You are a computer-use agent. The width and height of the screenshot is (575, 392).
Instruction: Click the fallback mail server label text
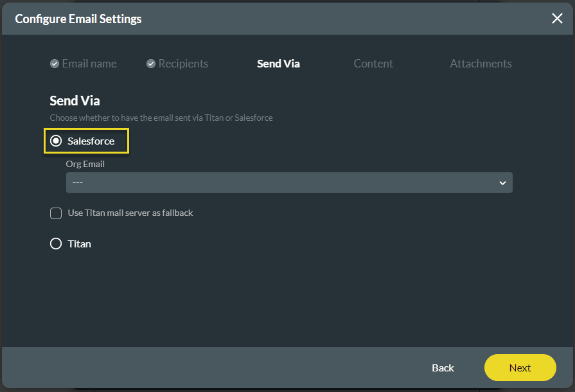(130, 213)
